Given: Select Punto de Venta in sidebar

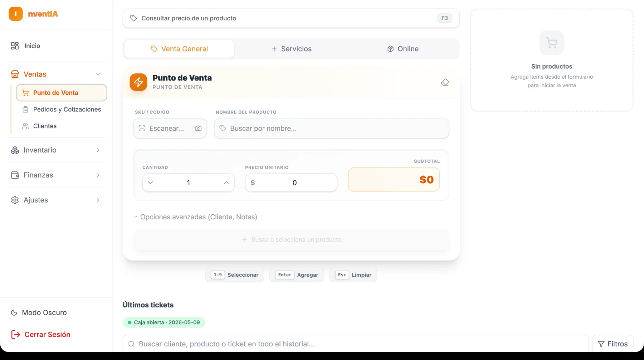Looking at the screenshot, I should 62,93.
